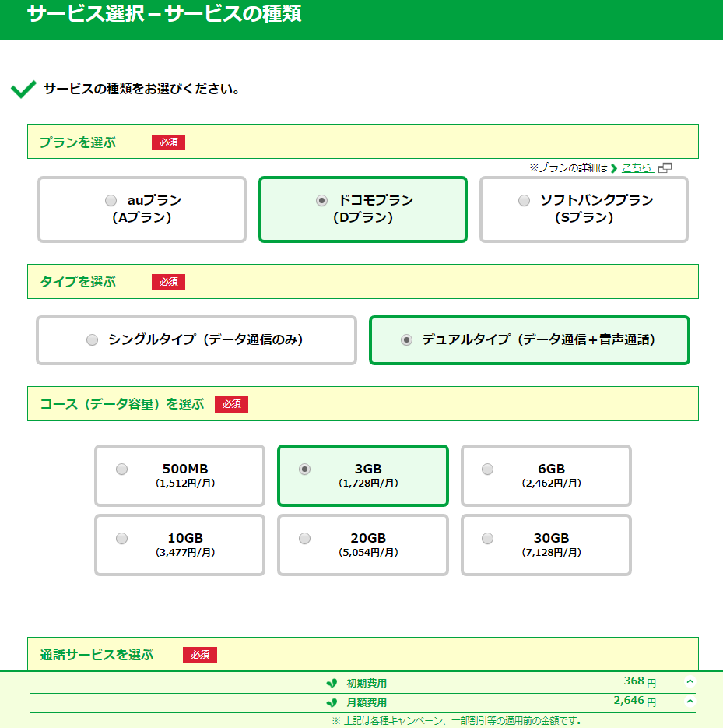The height and width of the screenshot is (728, 723).
Task: Click the 必須 badge next to 通話サービスを選ぶ
Action: click(x=200, y=655)
